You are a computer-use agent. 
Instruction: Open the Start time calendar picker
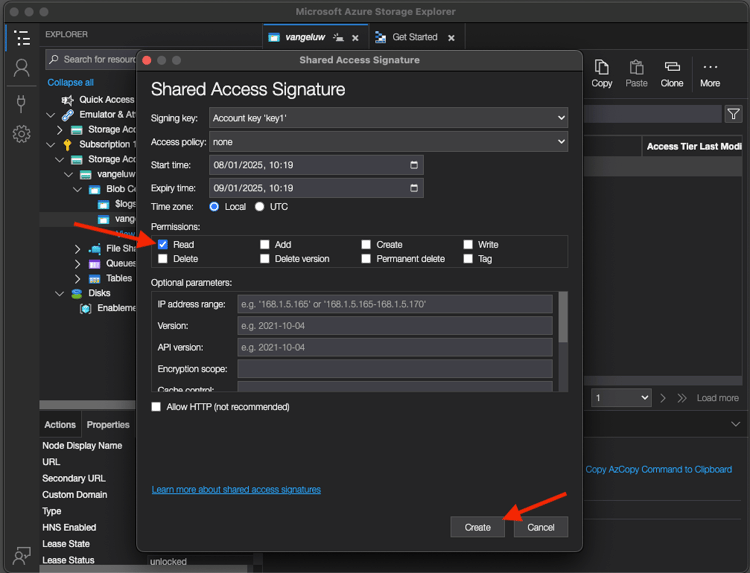click(414, 165)
